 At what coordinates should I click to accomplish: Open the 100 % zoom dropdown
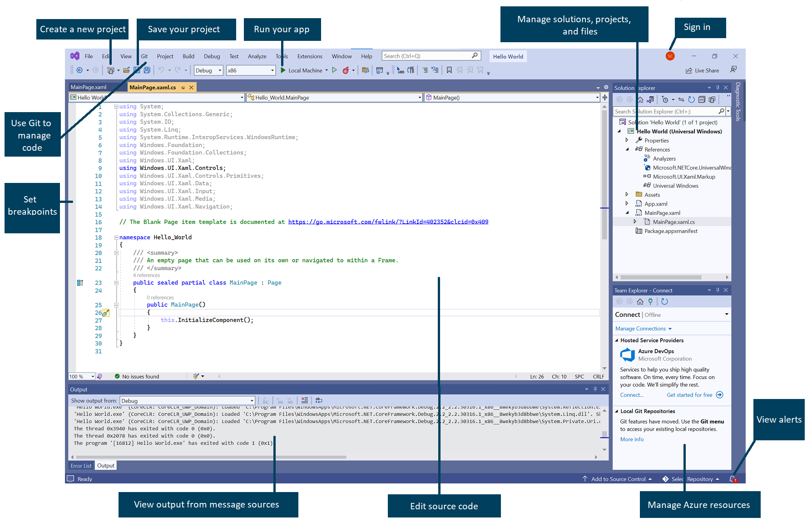82,376
